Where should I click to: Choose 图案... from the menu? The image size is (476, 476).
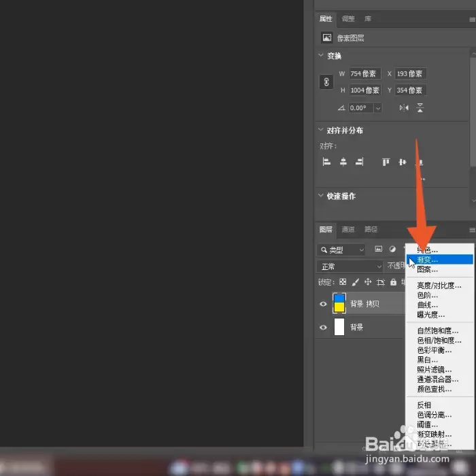click(439, 269)
